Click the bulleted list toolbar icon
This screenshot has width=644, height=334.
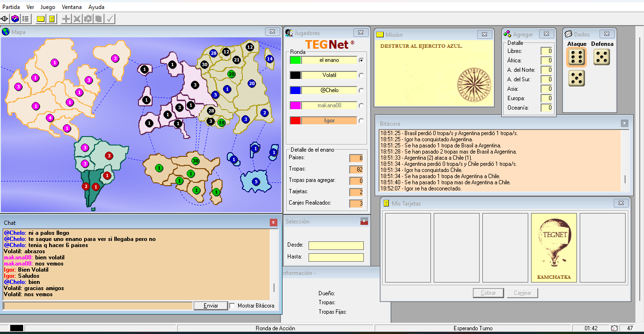click(26, 19)
